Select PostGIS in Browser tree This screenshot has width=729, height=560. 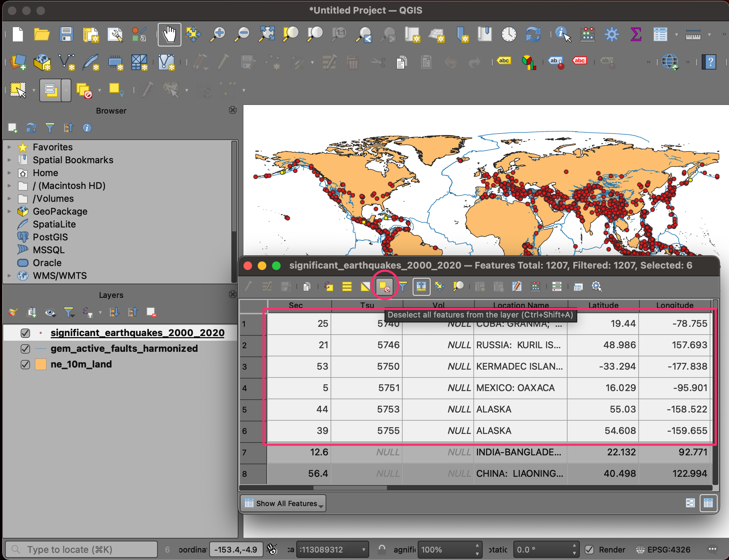(x=50, y=237)
